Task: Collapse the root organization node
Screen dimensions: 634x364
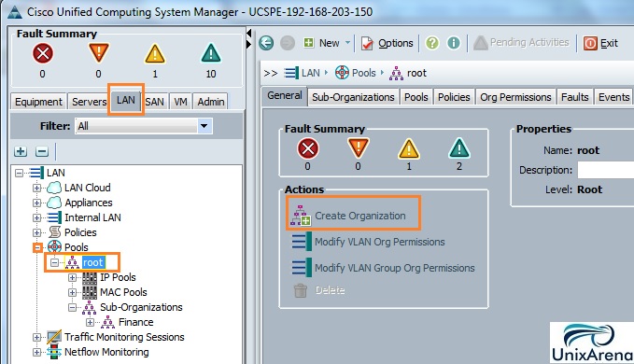Action: [54, 262]
